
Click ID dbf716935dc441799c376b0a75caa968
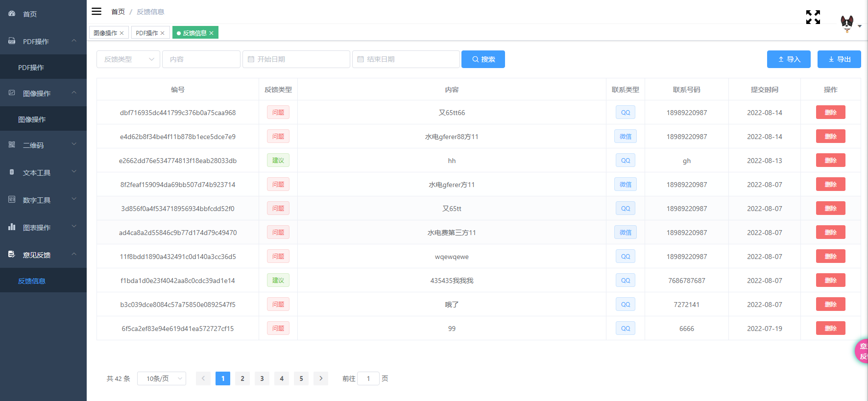(178, 113)
